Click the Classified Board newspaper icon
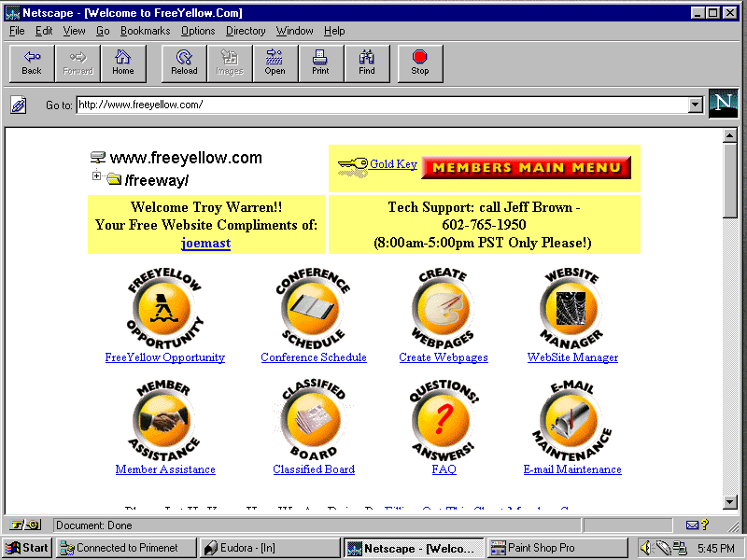The height and width of the screenshot is (560, 747). click(x=313, y=421)
